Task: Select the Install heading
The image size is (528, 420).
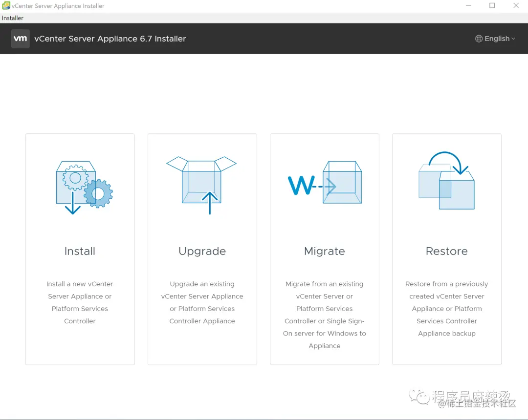Action: pos(80,251)
